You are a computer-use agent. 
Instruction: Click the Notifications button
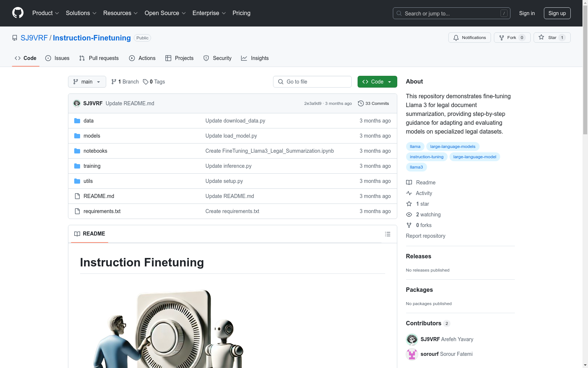470,38
